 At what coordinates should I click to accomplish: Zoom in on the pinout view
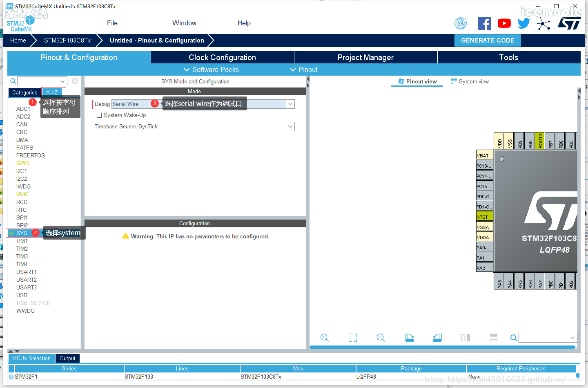(x=325, y=338)
